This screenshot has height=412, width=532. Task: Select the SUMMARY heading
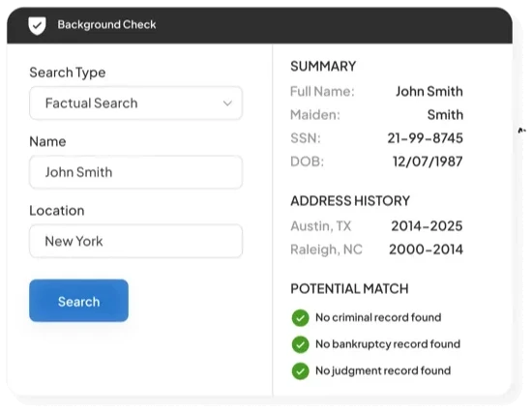(x=323, y=66)
